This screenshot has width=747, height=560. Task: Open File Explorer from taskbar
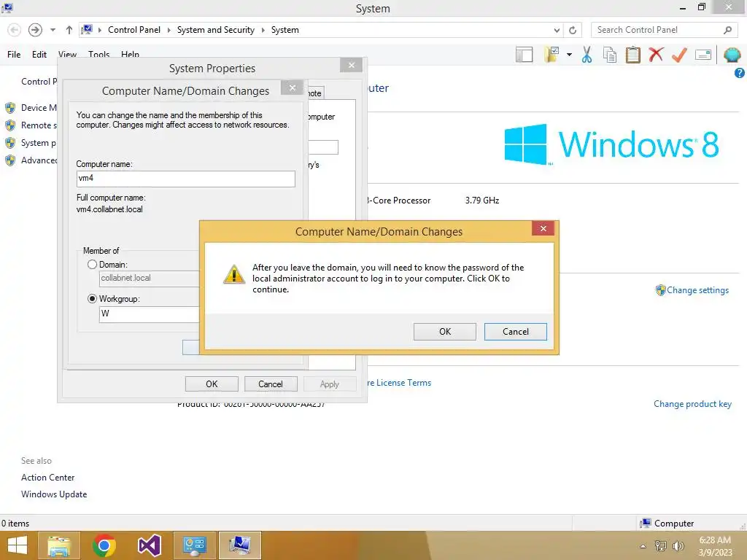coord(59,545)
